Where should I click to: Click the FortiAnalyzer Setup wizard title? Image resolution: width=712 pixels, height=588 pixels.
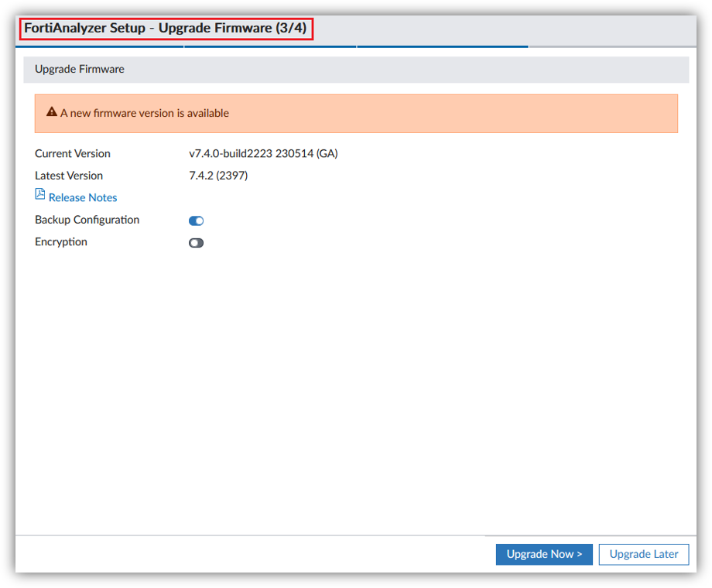click(x=167, y=28)
